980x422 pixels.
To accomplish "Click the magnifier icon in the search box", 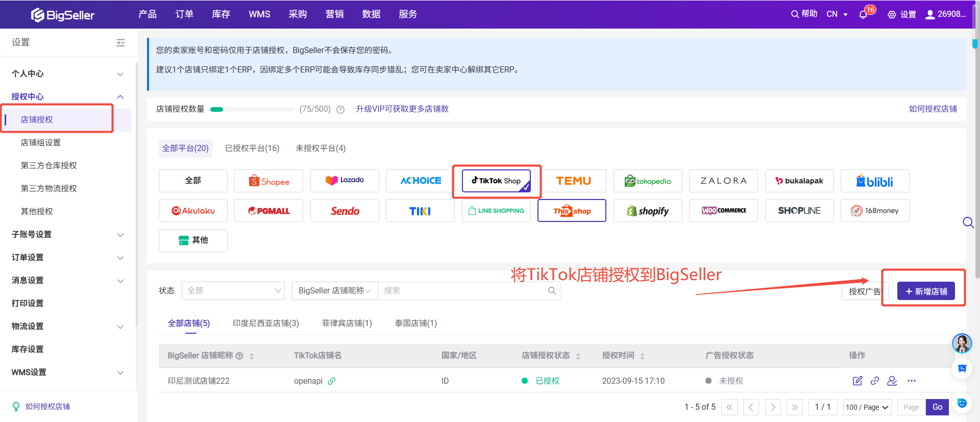I will click(x=552, y=291).
